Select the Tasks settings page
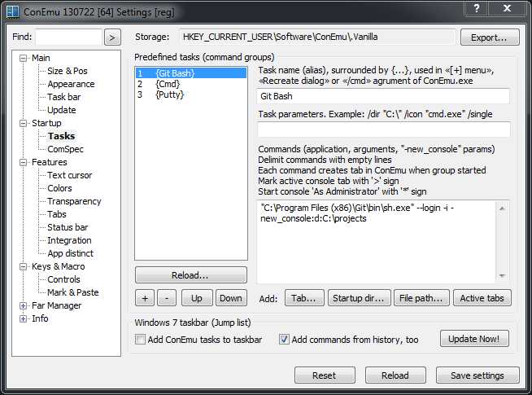 pos(61,136)
